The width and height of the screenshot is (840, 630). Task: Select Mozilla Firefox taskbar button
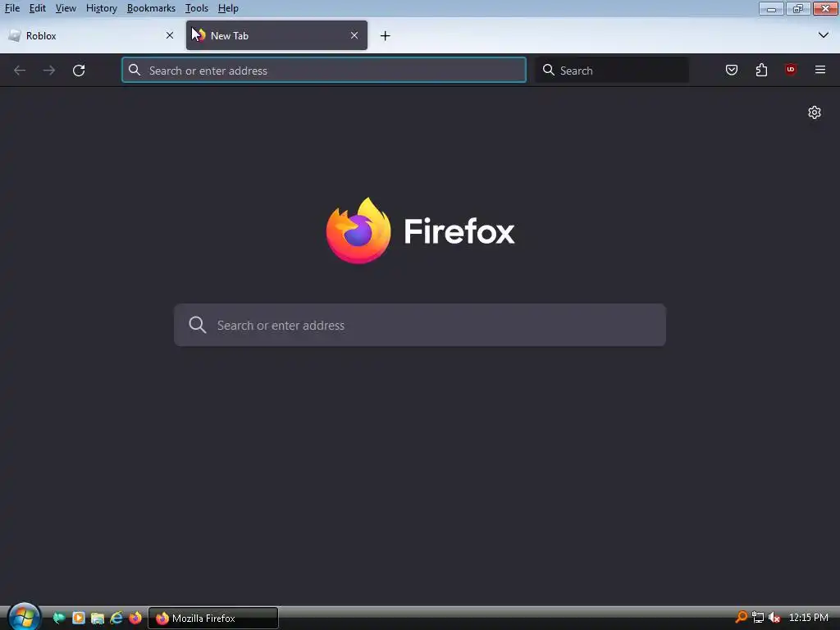pos(213,619)
